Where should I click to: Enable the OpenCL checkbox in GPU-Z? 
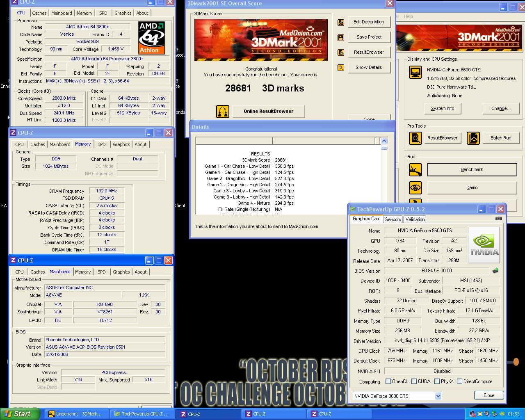click(388, 381)
